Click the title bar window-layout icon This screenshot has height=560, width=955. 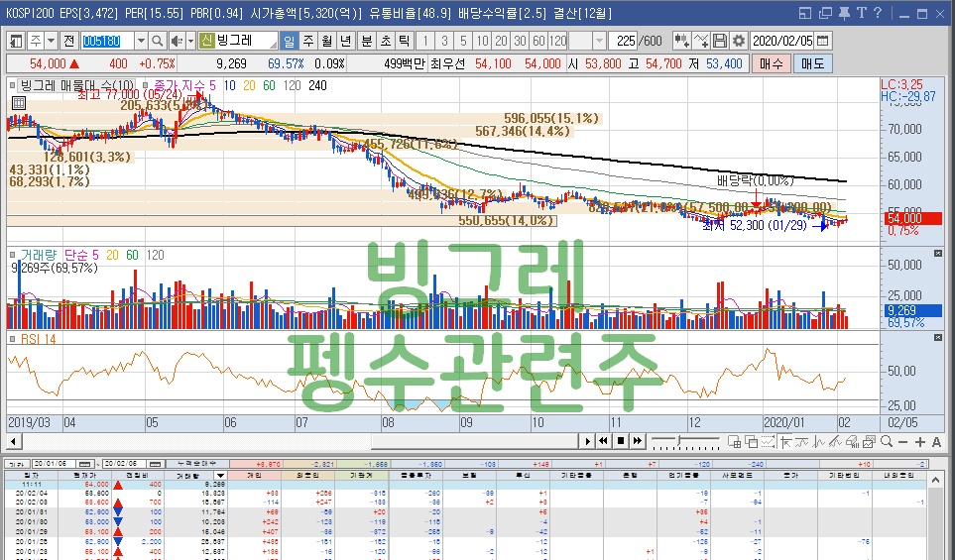click(805, 13)
